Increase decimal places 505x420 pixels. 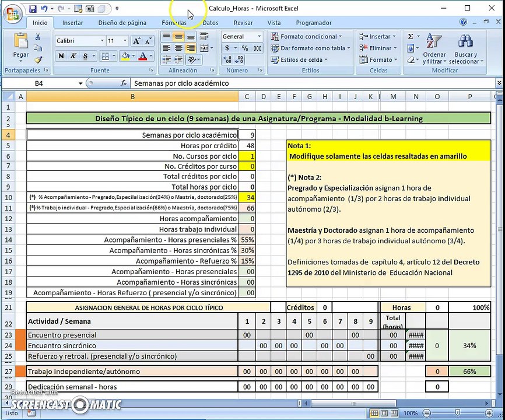point(227,60)
